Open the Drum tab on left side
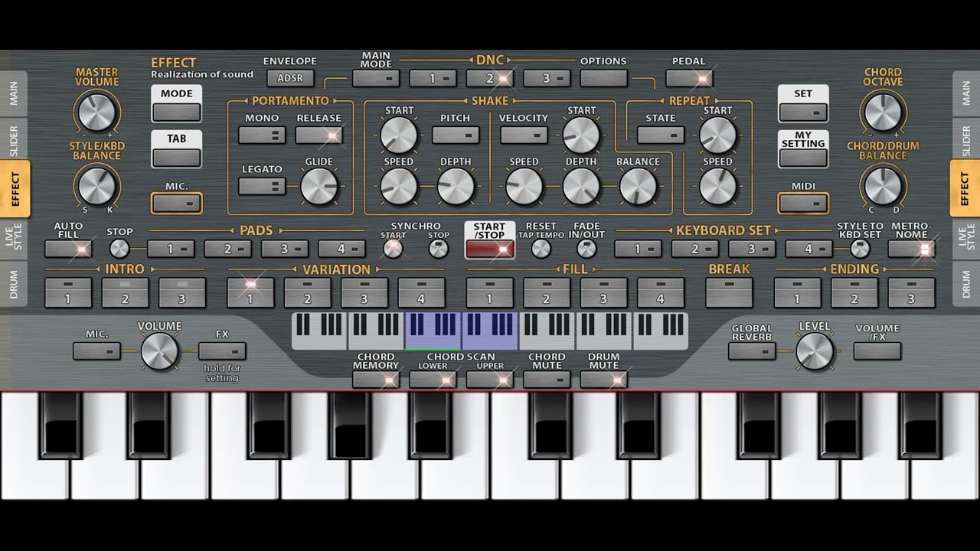 [x=15, y=284]
